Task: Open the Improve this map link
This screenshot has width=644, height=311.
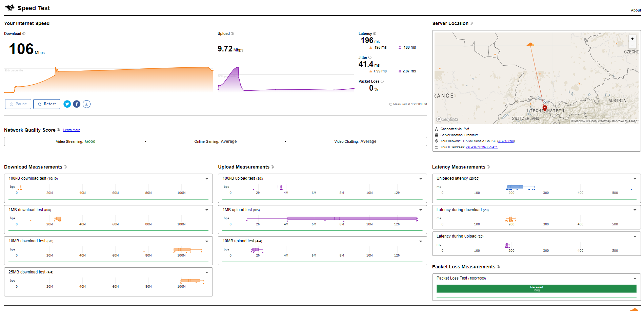Action: coord(624,121)
